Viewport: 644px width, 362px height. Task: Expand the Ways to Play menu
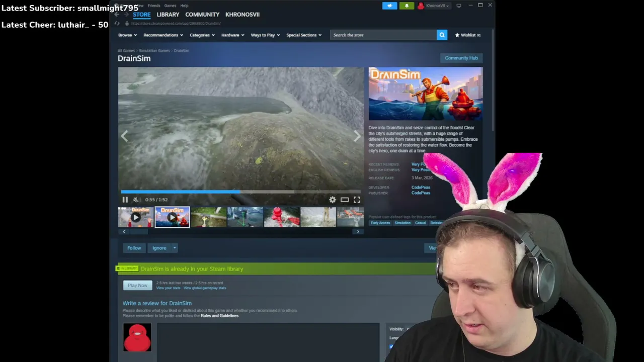click(265, 35)
